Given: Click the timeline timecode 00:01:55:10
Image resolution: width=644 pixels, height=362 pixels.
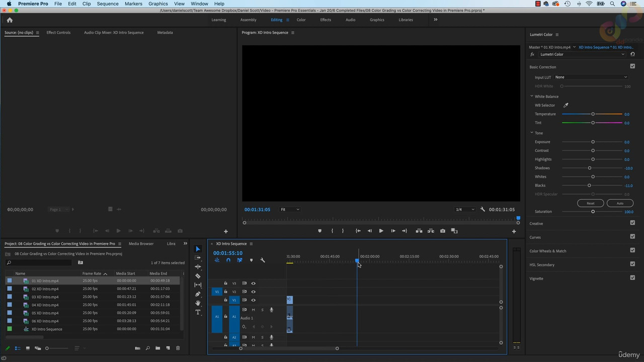Looking at the screenshot, I should (228, 253).
